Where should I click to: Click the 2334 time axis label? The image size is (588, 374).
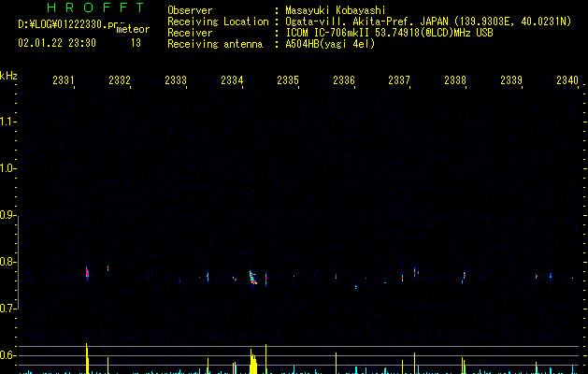point(232,80)
